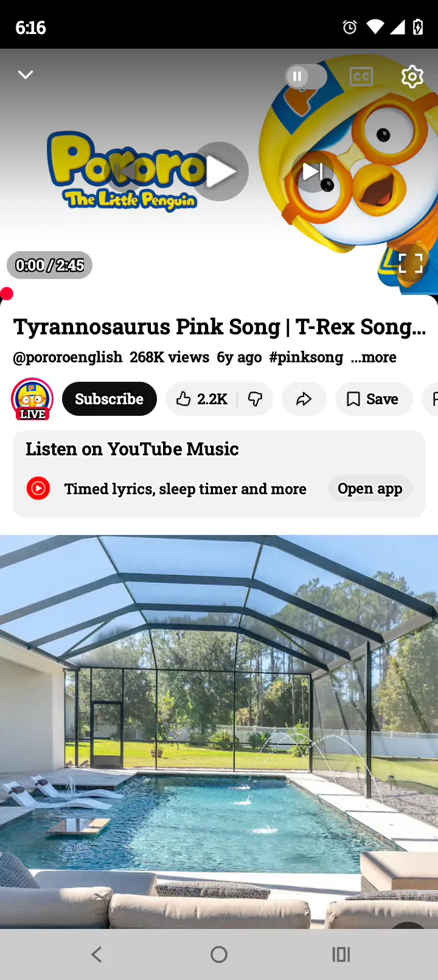Toggle the autoplay switch
Screen dimensions: 438x980
306,77
